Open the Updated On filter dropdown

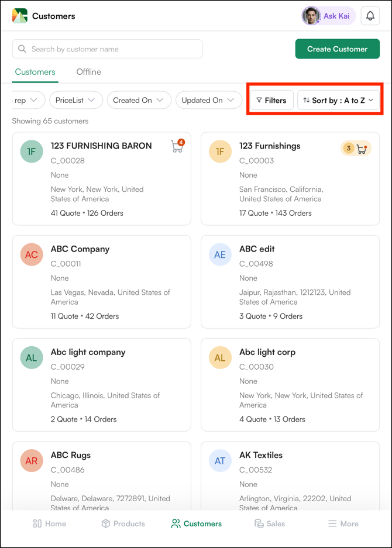pos(208,100)
